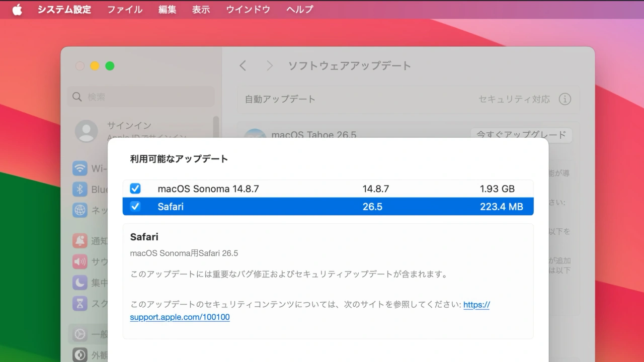
Task: Open the 編集 menu
Action: point(168,10)
